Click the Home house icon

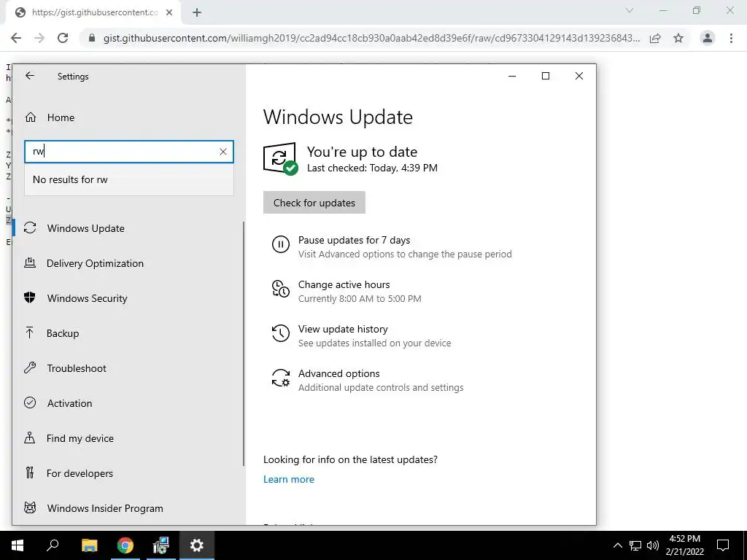pyautogui.click(x=31, y=117)
